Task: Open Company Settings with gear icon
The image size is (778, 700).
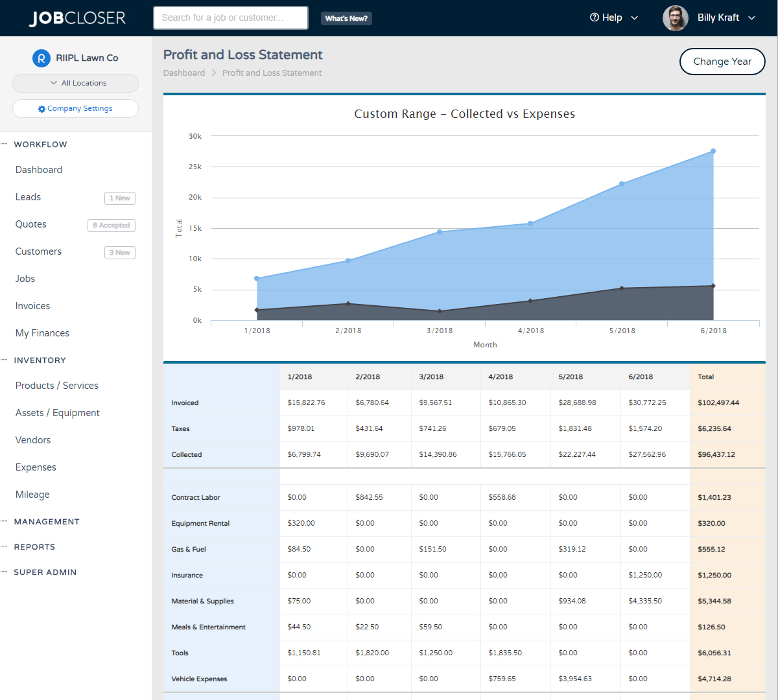Action: pyautogui.click(x=75, y=109)
